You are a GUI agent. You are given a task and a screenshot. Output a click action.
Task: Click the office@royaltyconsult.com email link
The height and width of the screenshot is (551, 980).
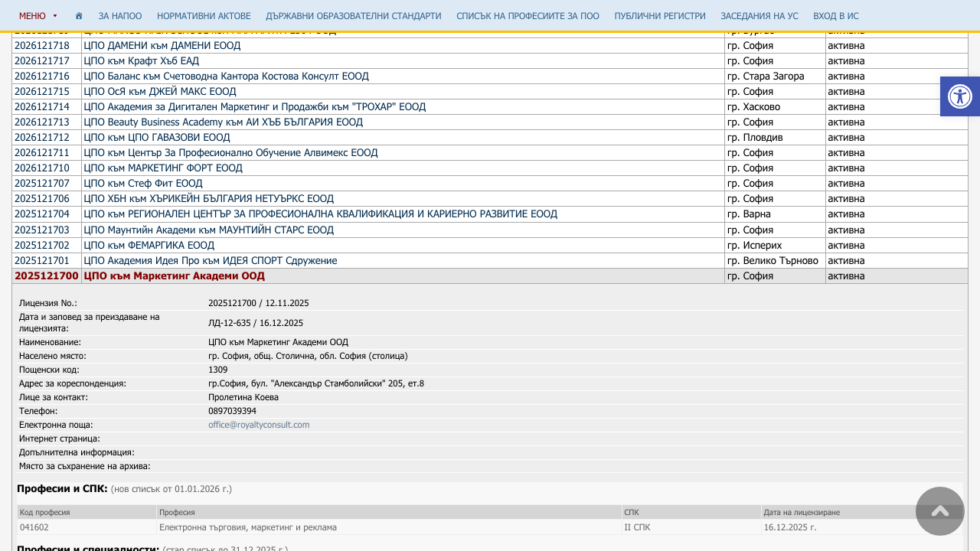(x=259, y=425)
